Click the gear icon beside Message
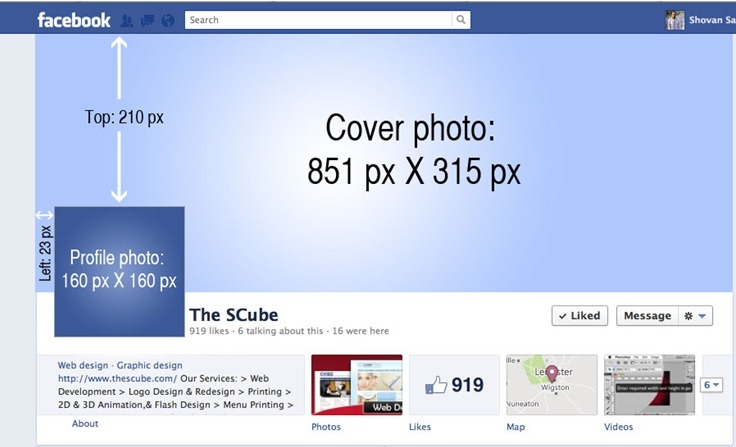This screenshot has height=447, width=736. (688, 316)
